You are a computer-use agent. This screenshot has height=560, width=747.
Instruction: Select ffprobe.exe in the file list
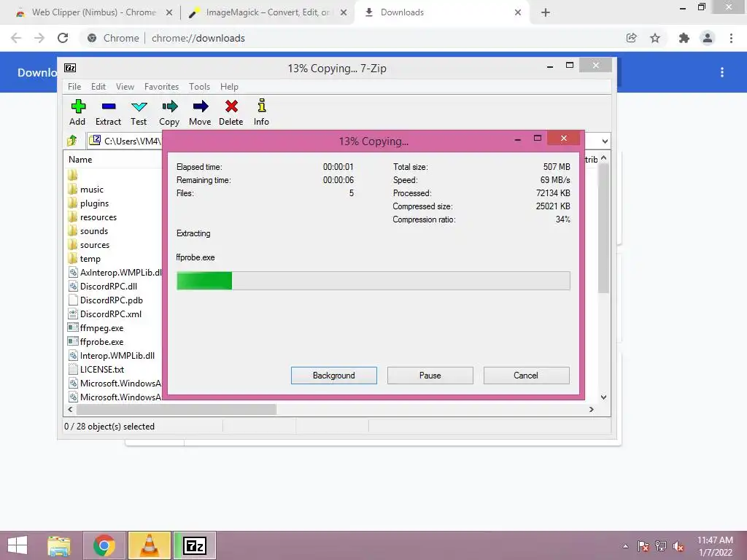pyautogui.click(x=101, y=341)
